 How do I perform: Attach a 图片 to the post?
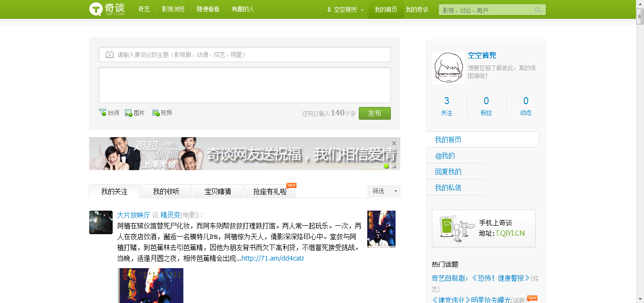point(135,113)
